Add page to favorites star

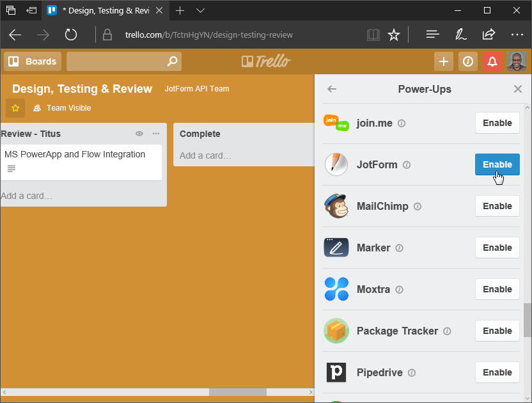click(394, 35)
